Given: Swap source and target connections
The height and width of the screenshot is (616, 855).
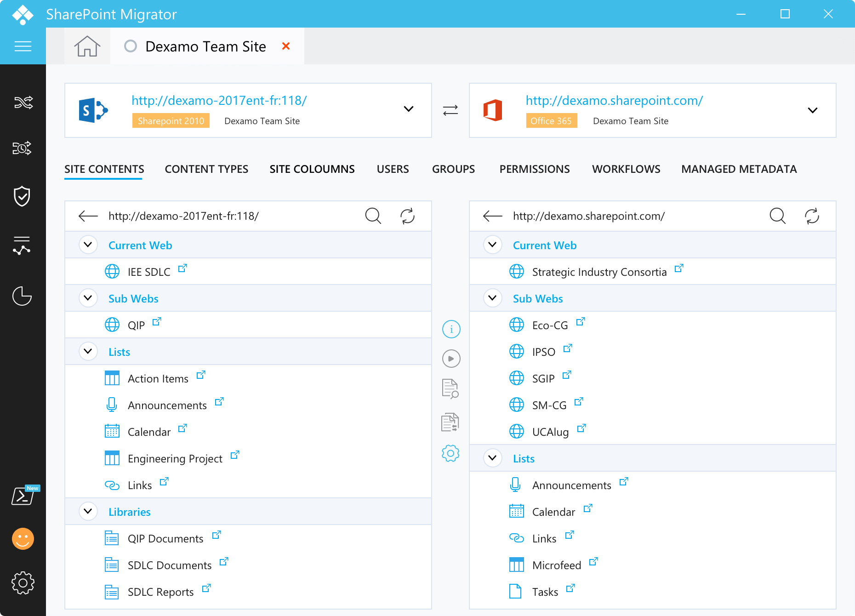Looking at the screenshot, I should [x=450, y=110].
